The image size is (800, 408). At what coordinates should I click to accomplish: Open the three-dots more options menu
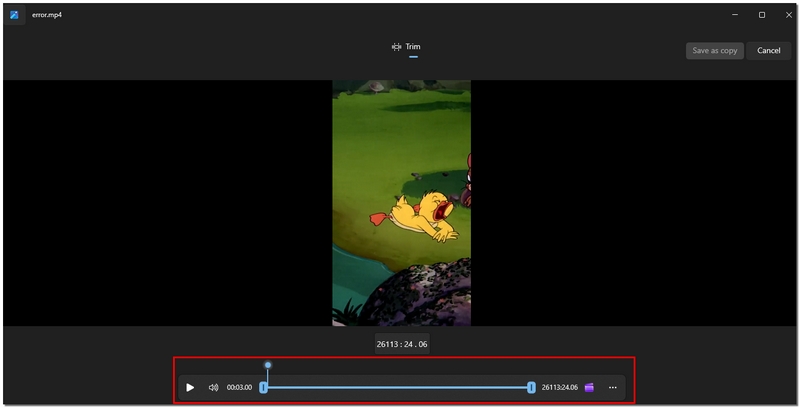pos(613,388)
